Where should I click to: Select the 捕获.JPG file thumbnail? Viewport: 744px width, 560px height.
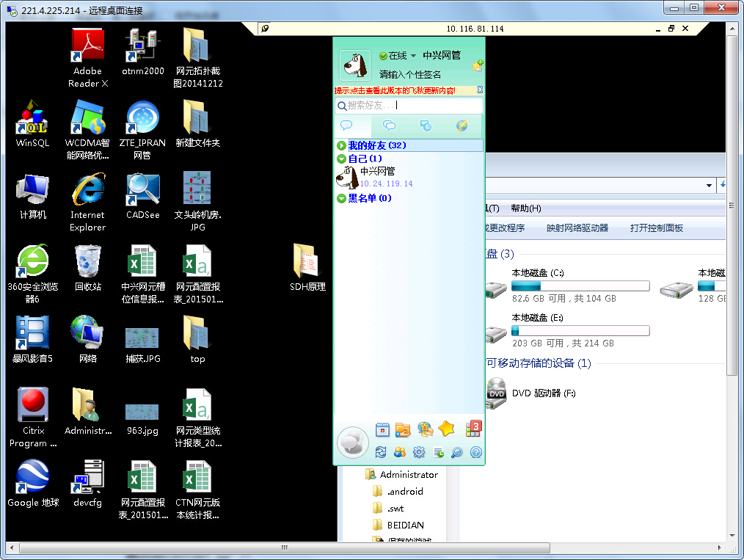coord(143,345)
